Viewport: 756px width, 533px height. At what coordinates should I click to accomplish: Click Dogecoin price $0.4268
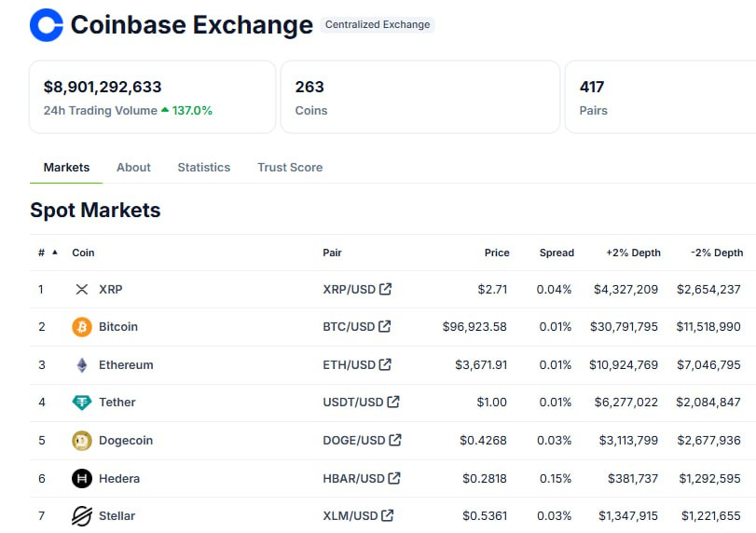tap(483, 441)
